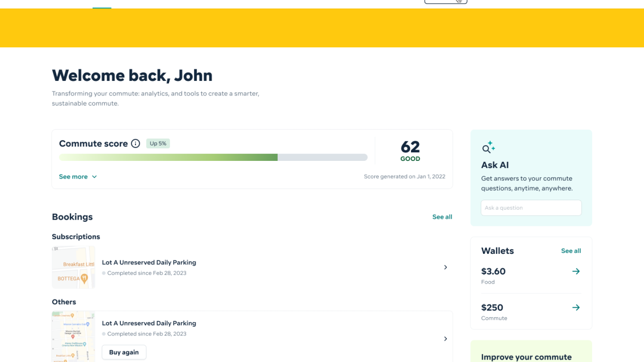The width and height of the screenshot is (644, 362).
Task: Click the Commute score info icon
Action: coord(135,144)
